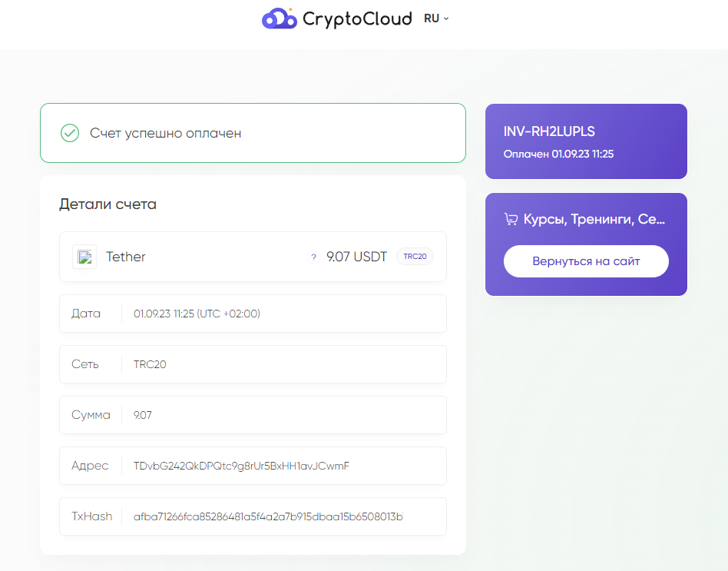Screen dimensions: 728x571
Task: Click the Сеть TRC20 field
Action: click(x=253, y=364)
